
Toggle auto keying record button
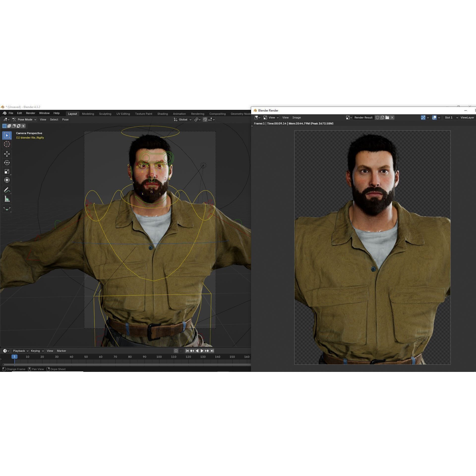176,351
